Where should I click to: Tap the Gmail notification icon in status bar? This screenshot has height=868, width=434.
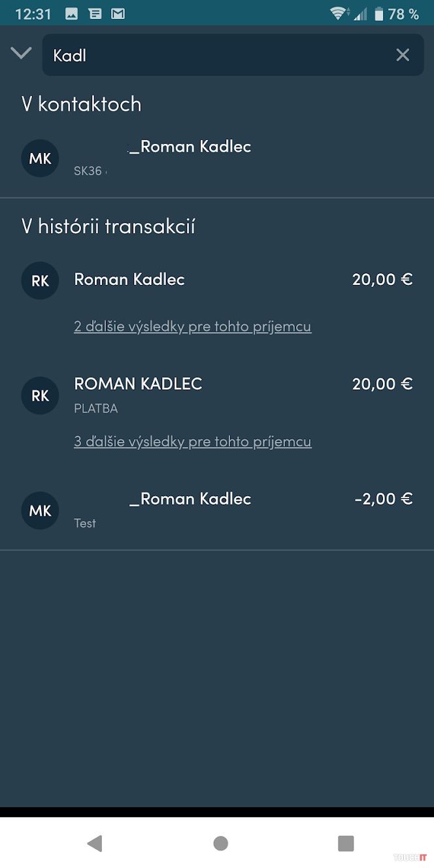118,14
